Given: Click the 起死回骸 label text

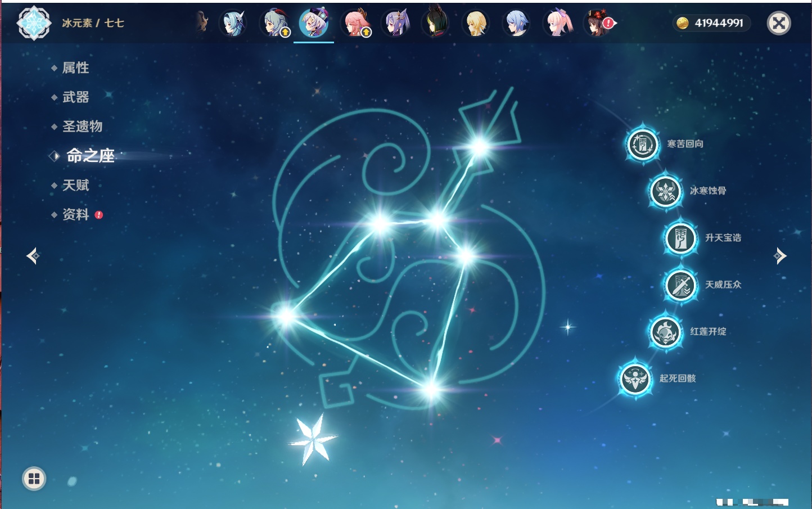Looking at the screenshot, I should [x=678, y=379].
